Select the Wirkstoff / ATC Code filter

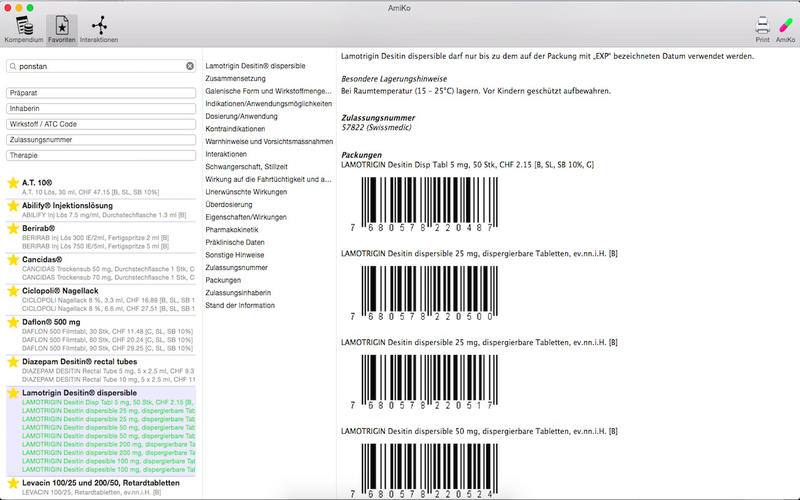(101, 124)
